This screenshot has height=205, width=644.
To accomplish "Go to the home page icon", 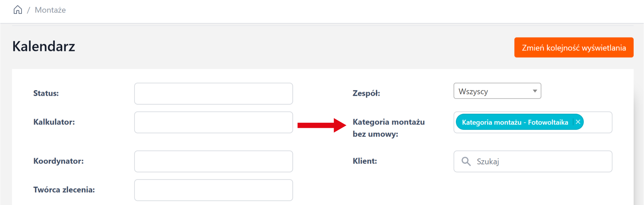I will (18, 10).
